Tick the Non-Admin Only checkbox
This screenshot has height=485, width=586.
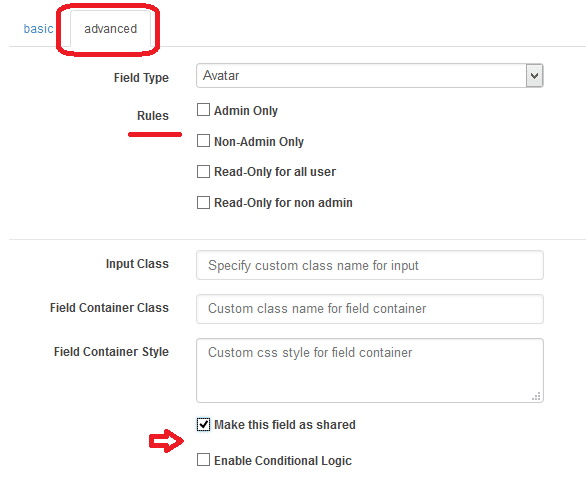coord(203,141)
